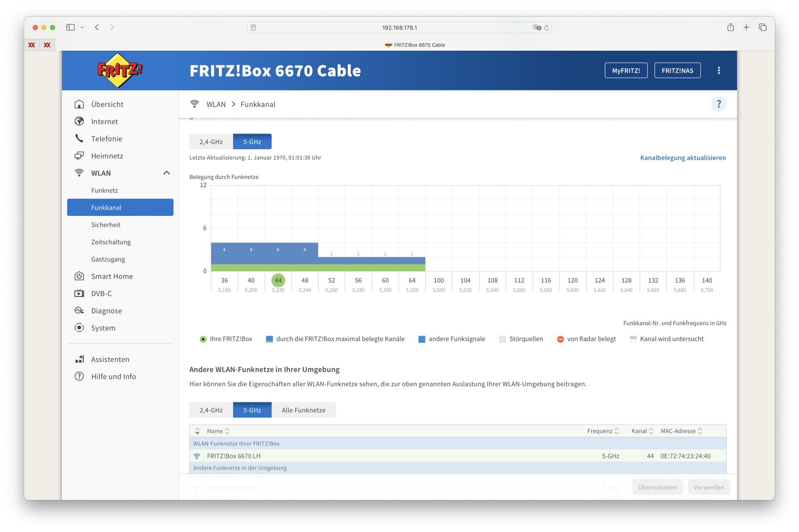Viewport: 799px width, 532px height.
Task: Click the FRITZ!Box 6670 LH network row
Action: click(458, 456)
